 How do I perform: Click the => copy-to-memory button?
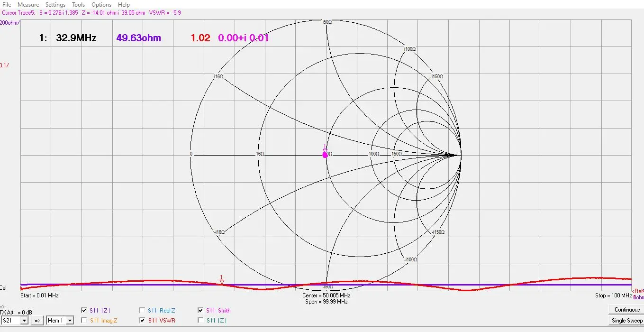click(37, 321)
